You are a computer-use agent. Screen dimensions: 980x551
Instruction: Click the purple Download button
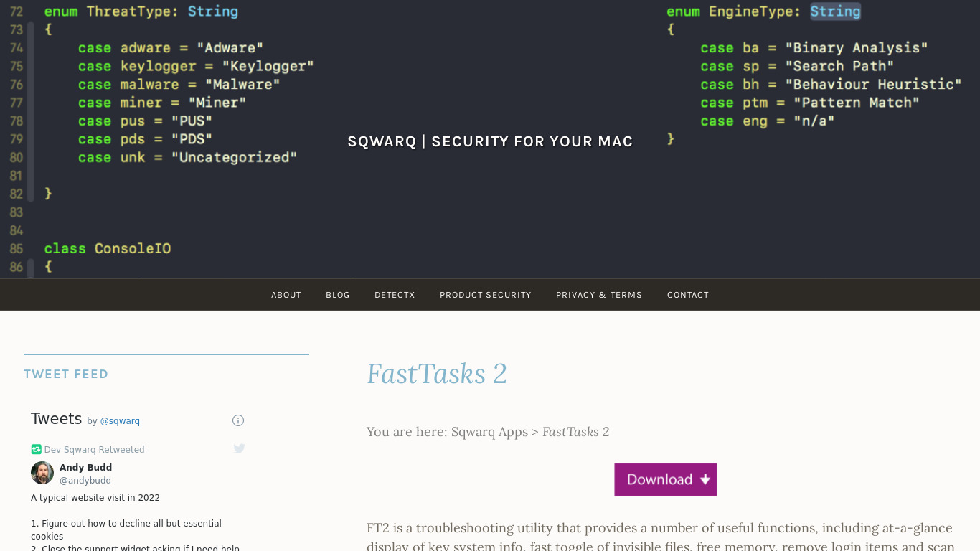coord(666,479)
